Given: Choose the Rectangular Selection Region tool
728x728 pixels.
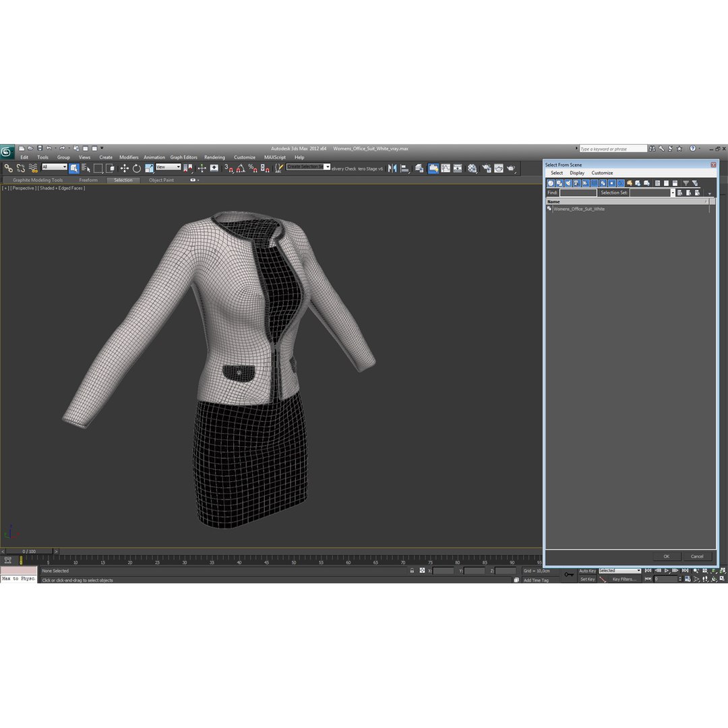Looking at the screenshot, I should (98, 168).
